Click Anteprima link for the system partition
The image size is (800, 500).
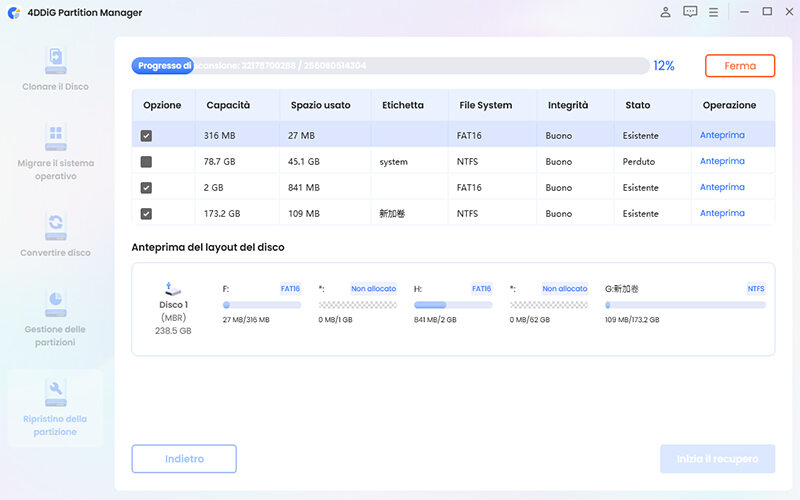(722, 161)
